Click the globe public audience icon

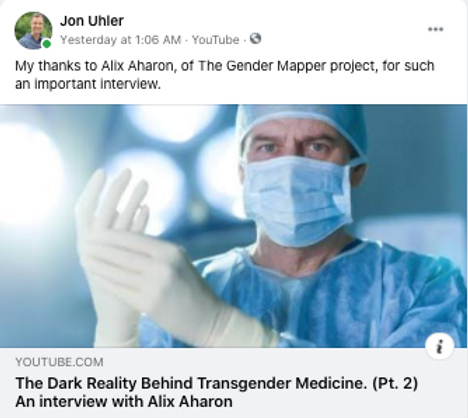coord(255,39)
